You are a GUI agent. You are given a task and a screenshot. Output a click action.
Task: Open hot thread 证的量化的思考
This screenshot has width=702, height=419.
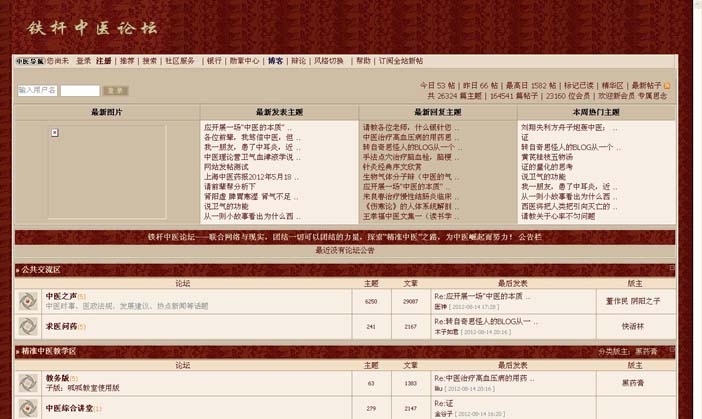point(547,167)
